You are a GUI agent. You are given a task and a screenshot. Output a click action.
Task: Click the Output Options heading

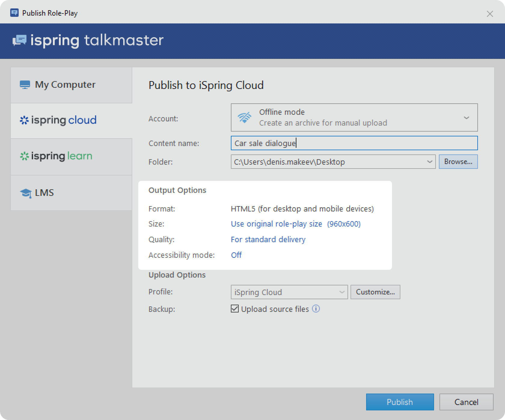click(x=177, y=190)
